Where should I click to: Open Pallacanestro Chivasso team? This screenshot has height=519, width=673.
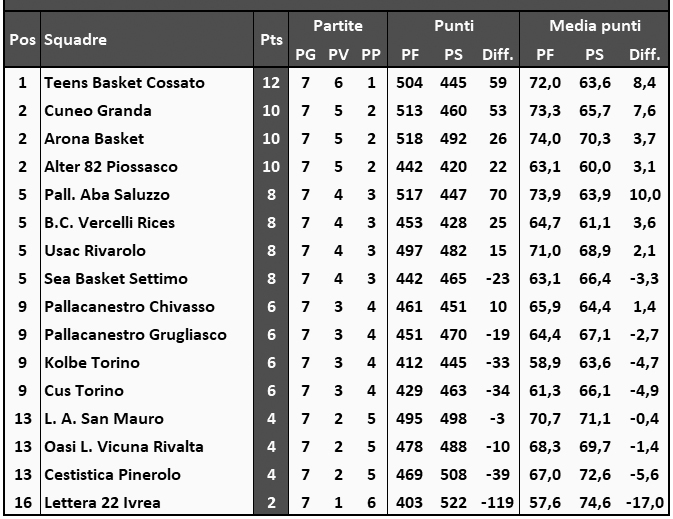point(128,307)
